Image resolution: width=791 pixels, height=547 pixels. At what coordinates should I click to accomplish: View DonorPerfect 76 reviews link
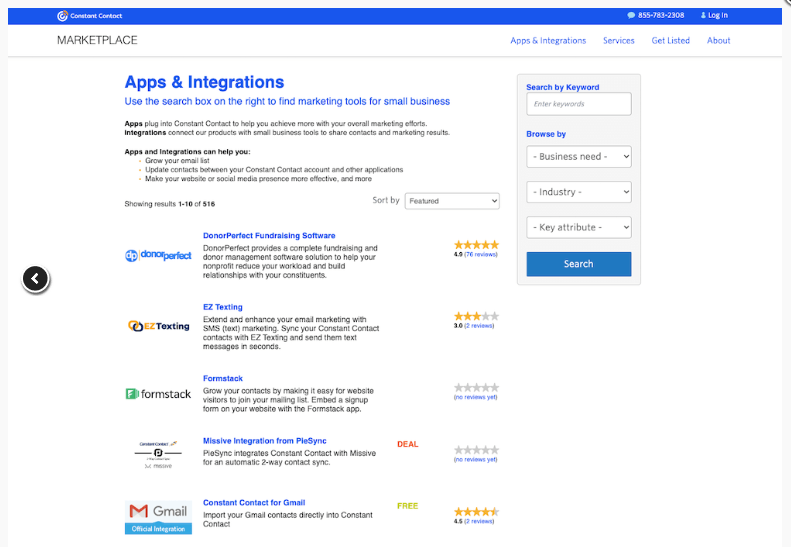pos(481,254)
